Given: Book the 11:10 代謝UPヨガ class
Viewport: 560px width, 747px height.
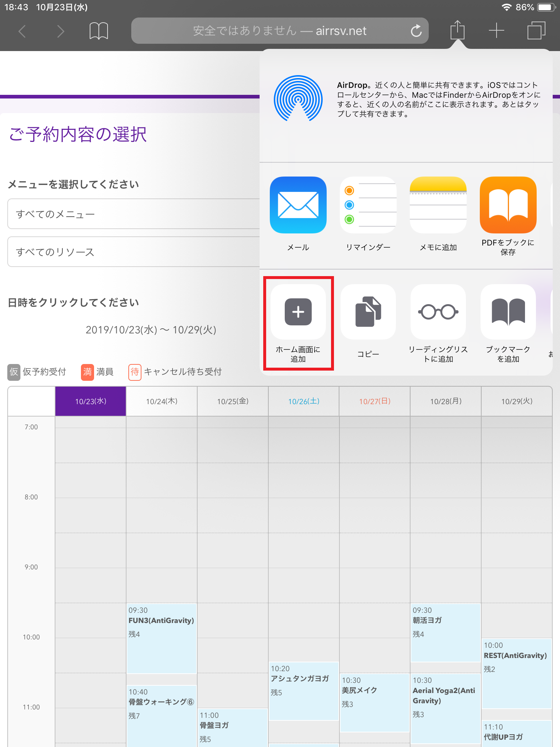Looking at the screenshot, I should (x=517, y=734).
